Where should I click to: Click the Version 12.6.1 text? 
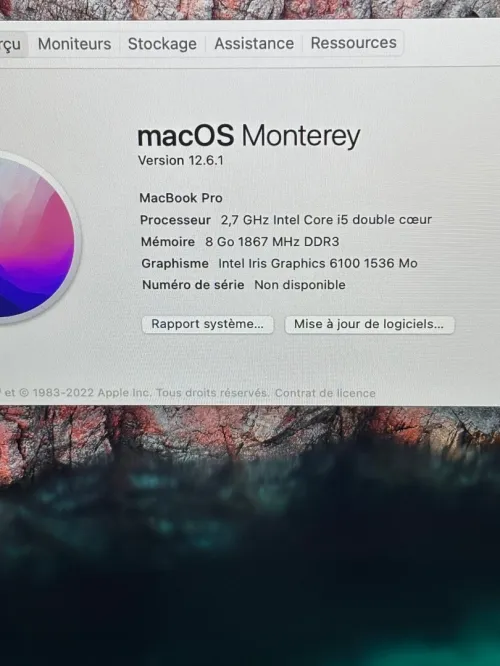tap(181, 161)
